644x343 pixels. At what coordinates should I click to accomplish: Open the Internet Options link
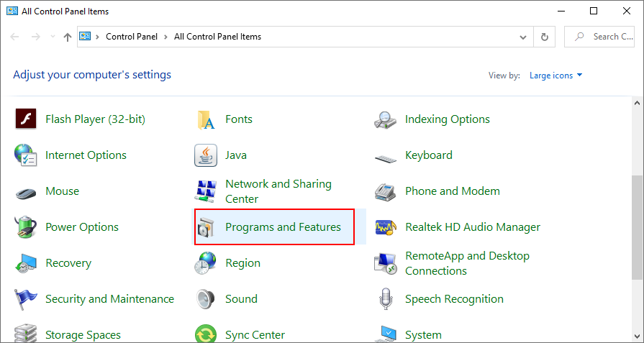coord(86,155)
